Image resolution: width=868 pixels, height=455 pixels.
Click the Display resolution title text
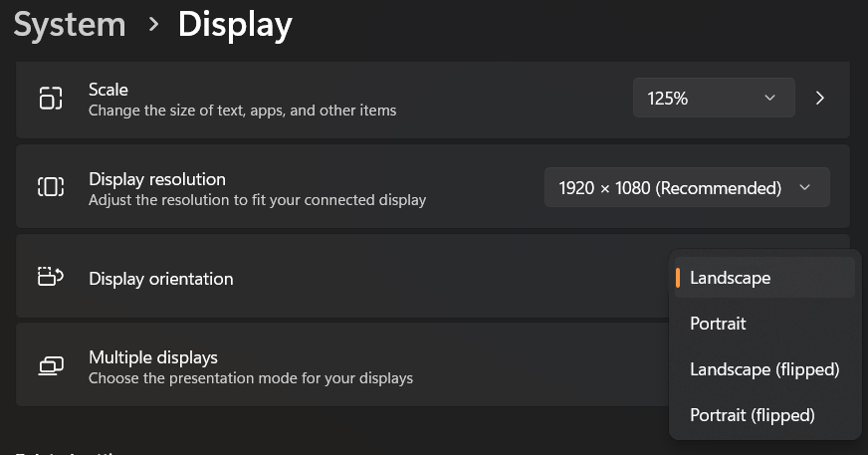(157, 179)
